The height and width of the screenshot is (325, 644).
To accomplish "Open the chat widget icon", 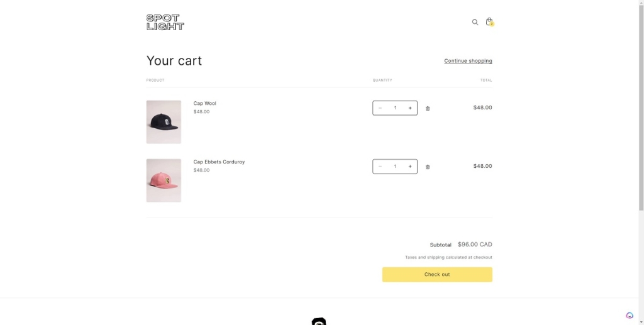I will pos(630,316).
